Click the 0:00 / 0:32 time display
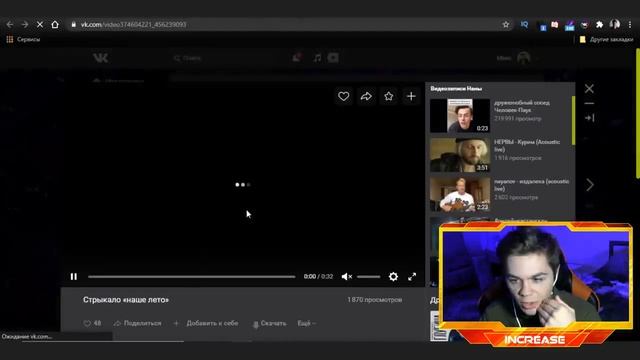This screenshot has width=640, height=360. pos(318,277)
